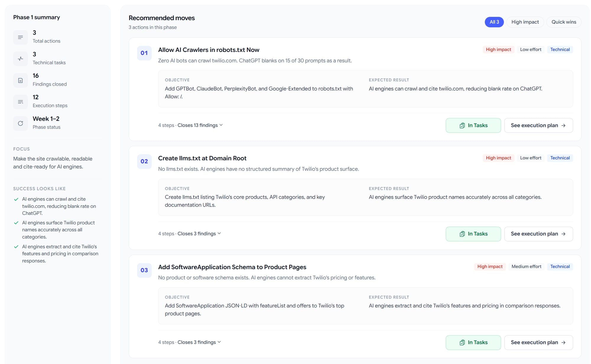Click 'No llms.txt exists' description text
Image resolution: width=591 pixels, height=364 pixels.
tap(259, 169)
